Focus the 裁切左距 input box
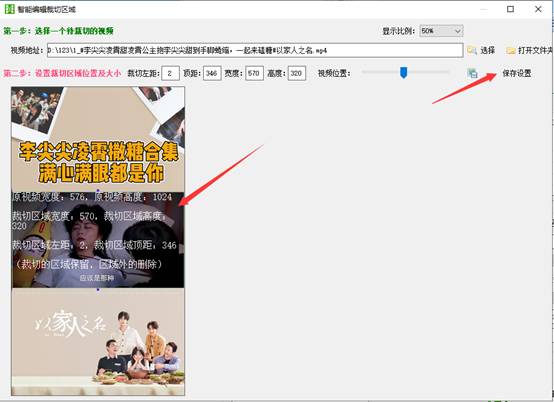This screenshot has height=402, width=554. click(170, 73)
